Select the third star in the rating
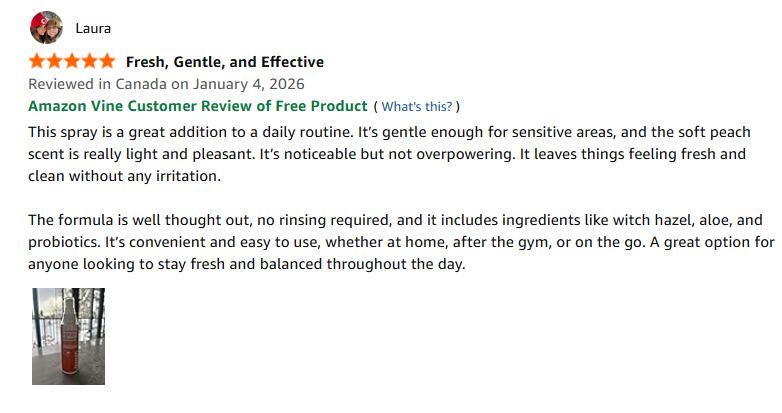 pyautogui.click(x=71, y=62)
